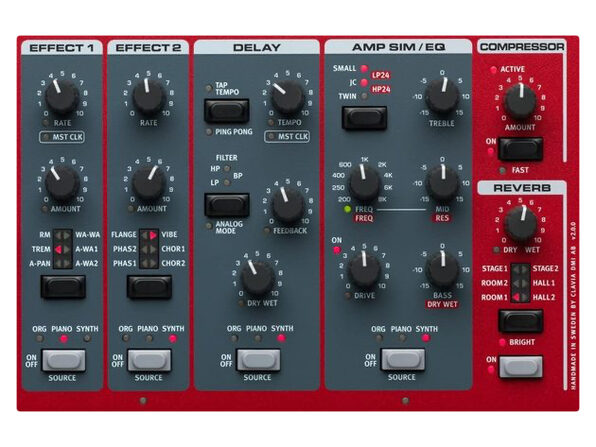Click the Effect 1 Rate knob
596x447 pixels.
62,97
